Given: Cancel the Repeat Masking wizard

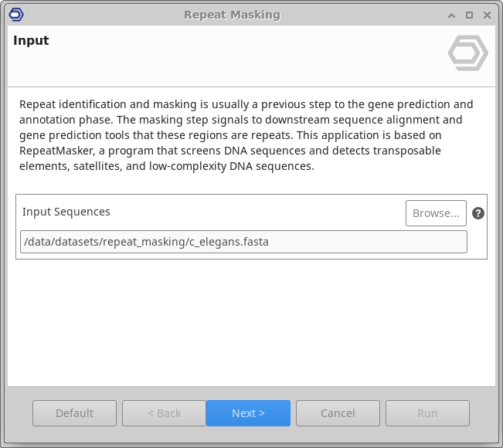Looking at the screenshot, I should tap(338, 413).
